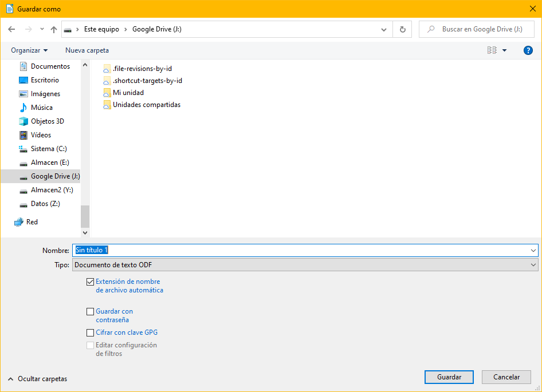Open the Organizar menu
Viewport: 542px width, 392px height.
tap(29, 50)
